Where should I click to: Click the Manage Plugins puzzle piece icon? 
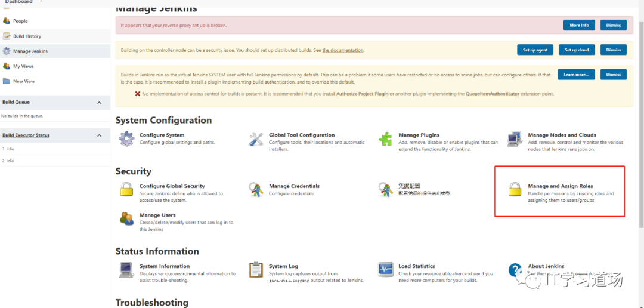[x=386, y=139]
